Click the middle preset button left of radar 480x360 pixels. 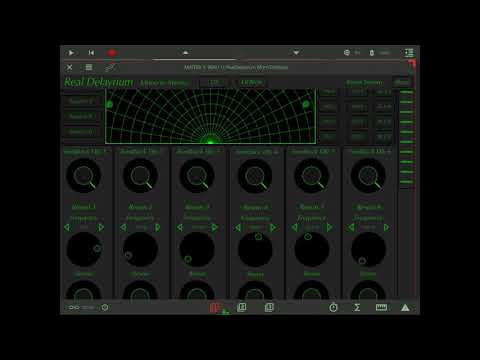coord(81,116)
